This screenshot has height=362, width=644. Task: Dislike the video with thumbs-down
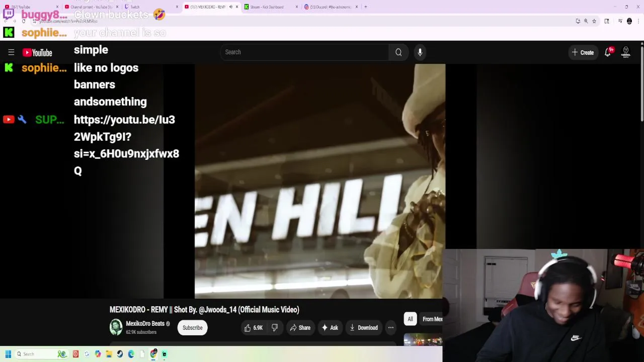point(275,328)
